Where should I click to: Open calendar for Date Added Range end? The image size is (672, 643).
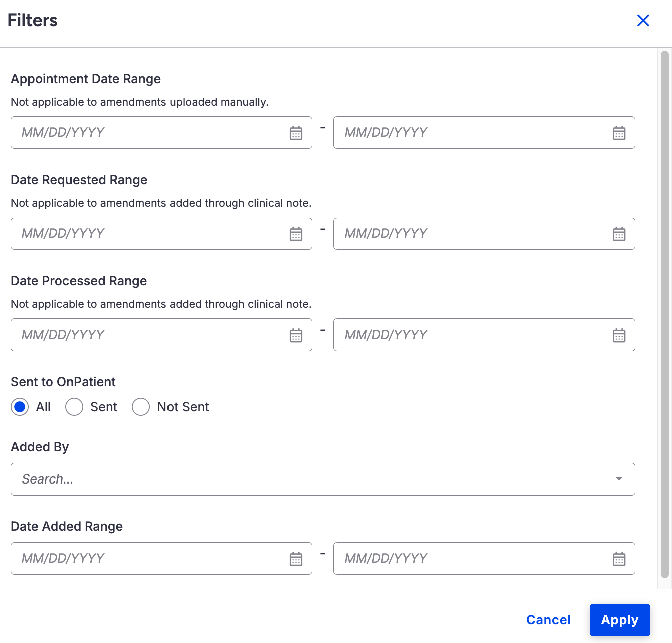click(619, 559)
